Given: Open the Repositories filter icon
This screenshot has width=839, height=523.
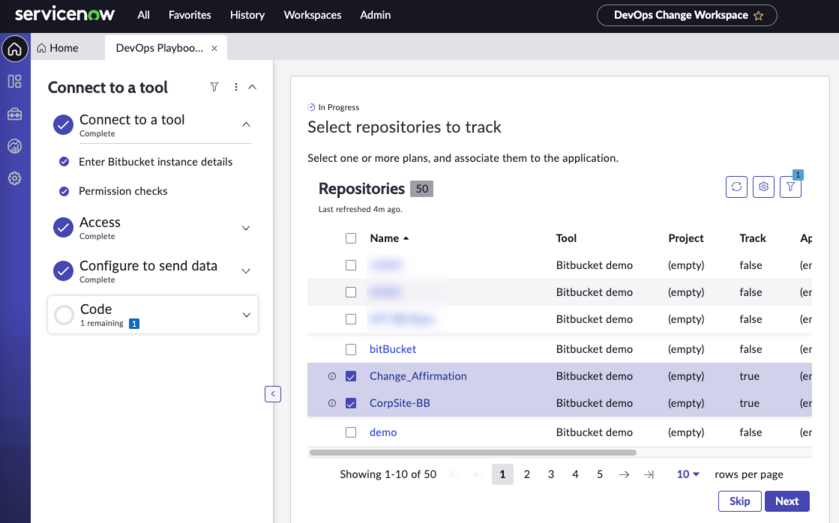Looking at the screenshot, I should tap(790, 187).
